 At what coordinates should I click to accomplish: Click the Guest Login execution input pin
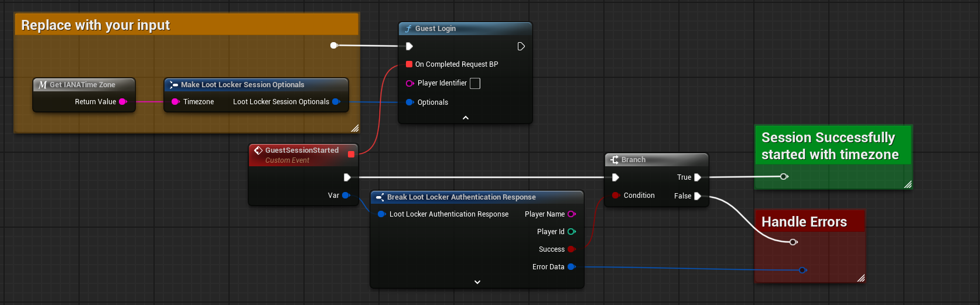tap(409, 46)
